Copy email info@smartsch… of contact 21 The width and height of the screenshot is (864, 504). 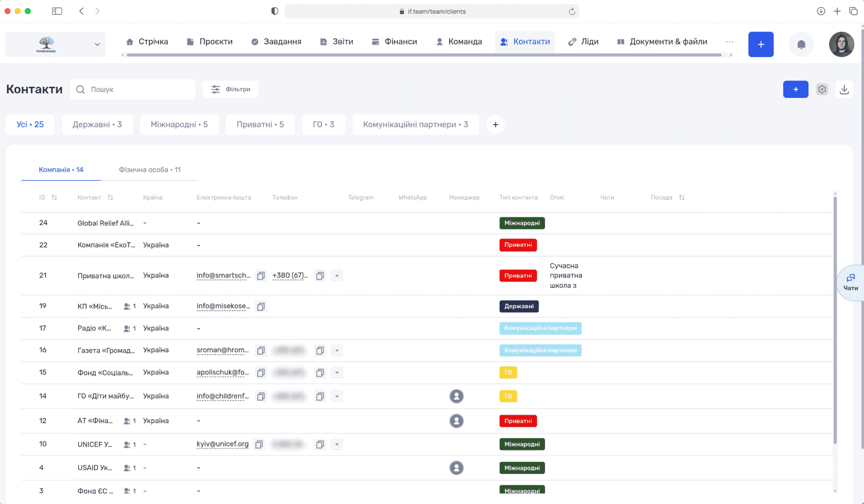[261, 276]
